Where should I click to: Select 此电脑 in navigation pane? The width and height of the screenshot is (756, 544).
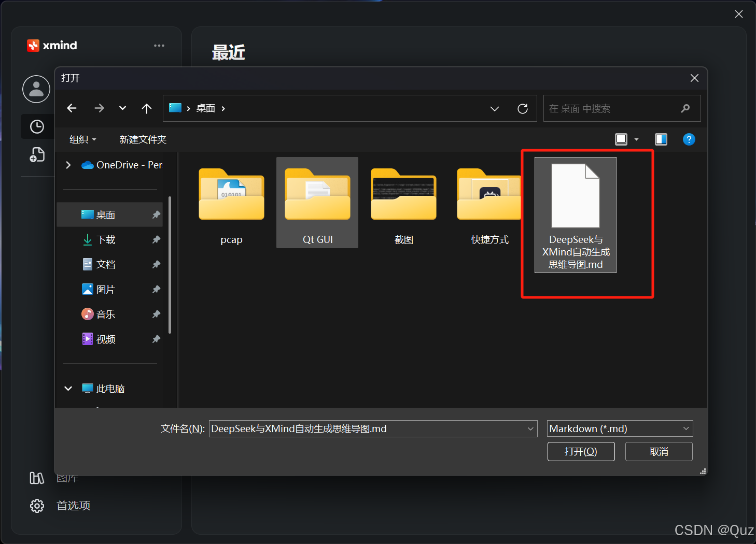104,389
